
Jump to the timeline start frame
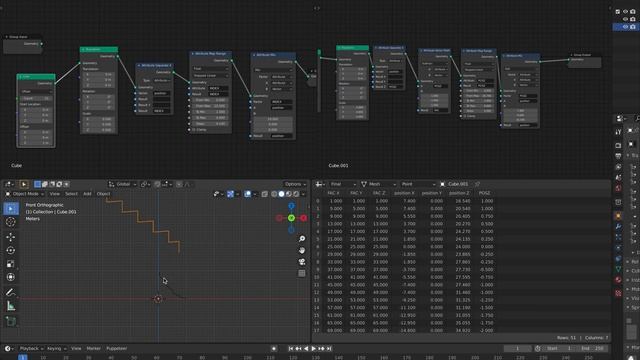(x=291, y=349)
